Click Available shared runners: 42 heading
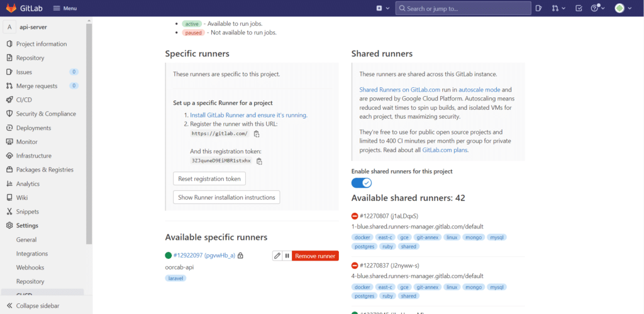The image size is (644, 314). (x=408, y=198)
